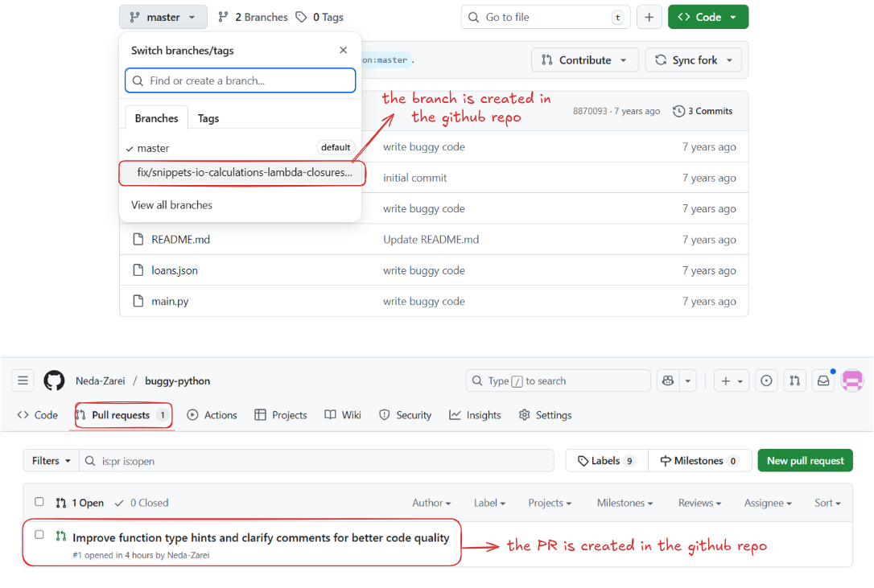This screenshot has height=588, width=874.
Task: Open the green Code dropdown
Action: tap(707, 17)
